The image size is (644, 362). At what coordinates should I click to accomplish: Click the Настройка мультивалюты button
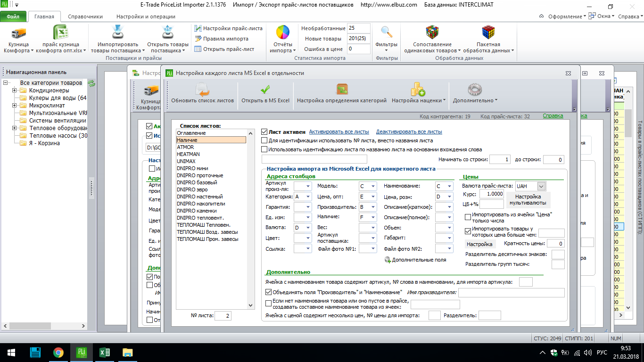528,199
